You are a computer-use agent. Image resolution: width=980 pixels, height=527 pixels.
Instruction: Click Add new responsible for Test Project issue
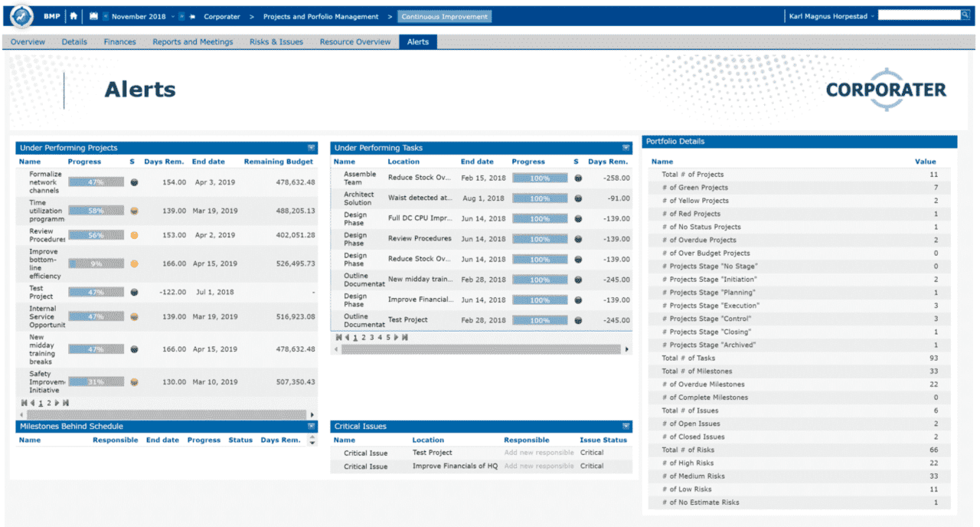coord(538,453)
